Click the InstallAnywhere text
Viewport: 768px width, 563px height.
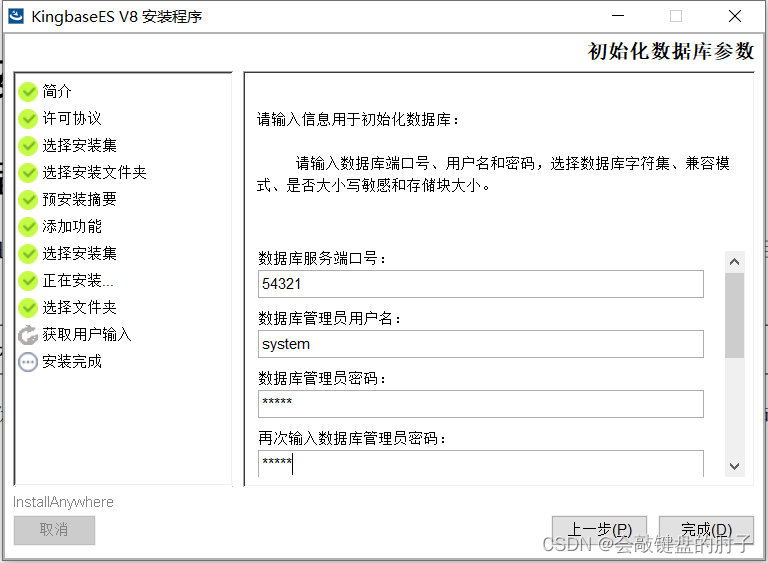click(x=63, y=502)
